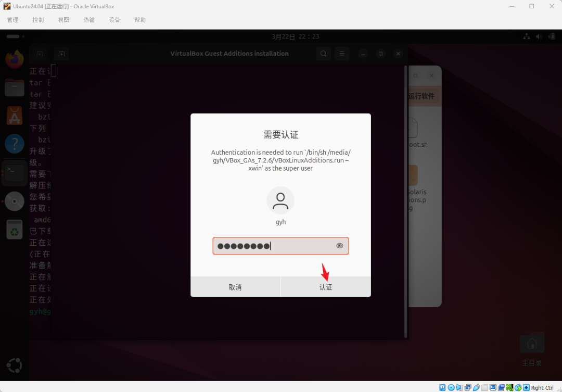Viewport: 562px width, 392px height.
Task: Click 取消 to cancel authentication
Action: pos(236,286)
